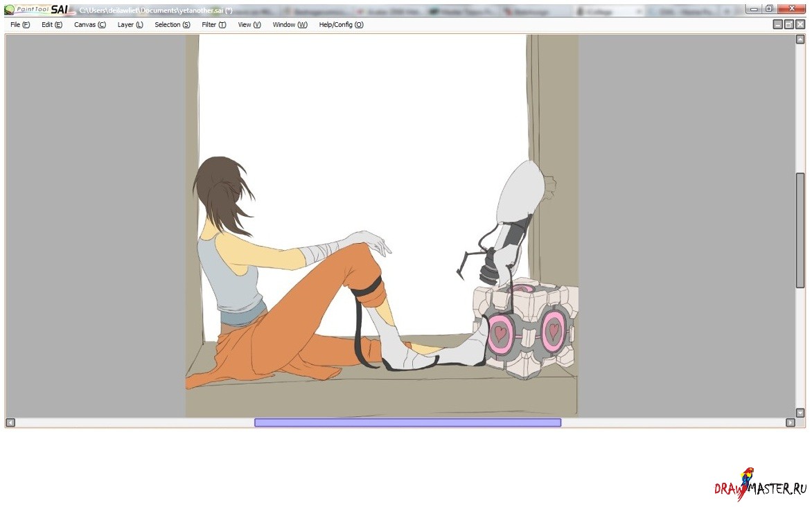This screenshot has height=507, width=812.
Task: Click the vertical scrollbar down arrow
Action: 800,413
